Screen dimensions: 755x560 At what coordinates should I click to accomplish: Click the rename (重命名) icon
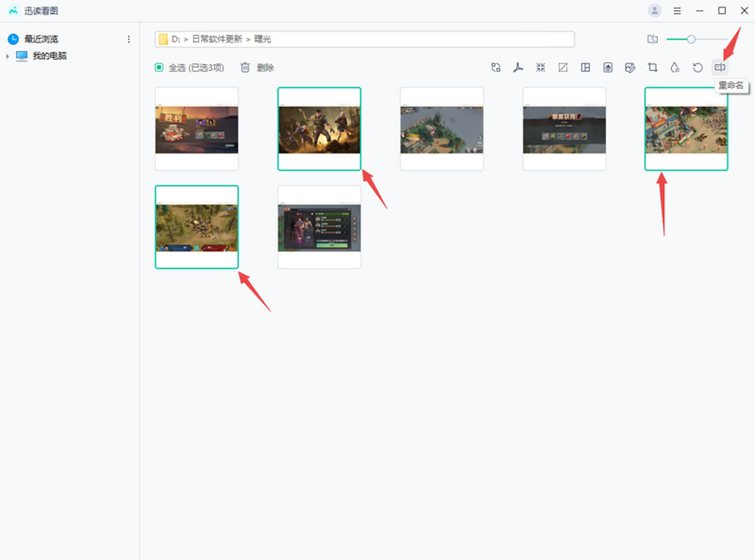coord(720,67)
